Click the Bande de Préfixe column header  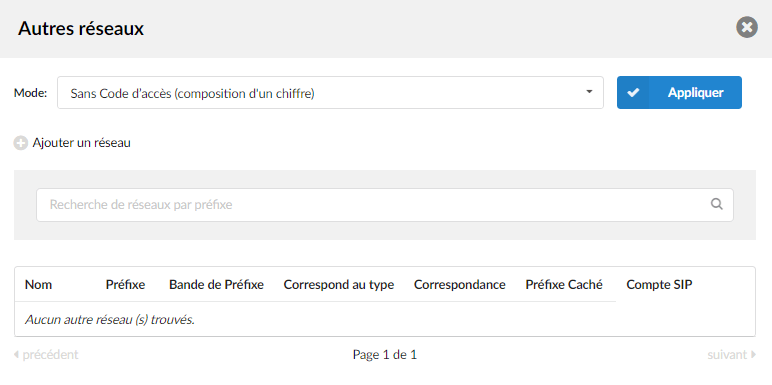click(x=216, y=285)
